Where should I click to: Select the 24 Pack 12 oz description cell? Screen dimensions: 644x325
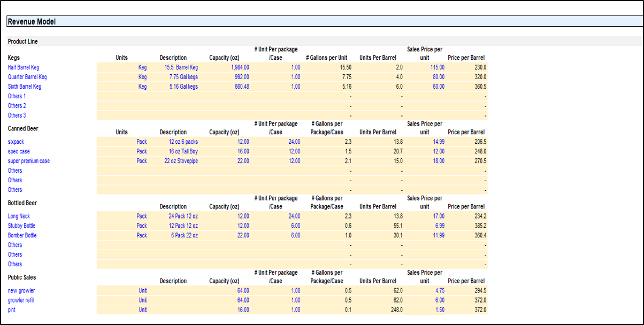(x=183, y=216)
